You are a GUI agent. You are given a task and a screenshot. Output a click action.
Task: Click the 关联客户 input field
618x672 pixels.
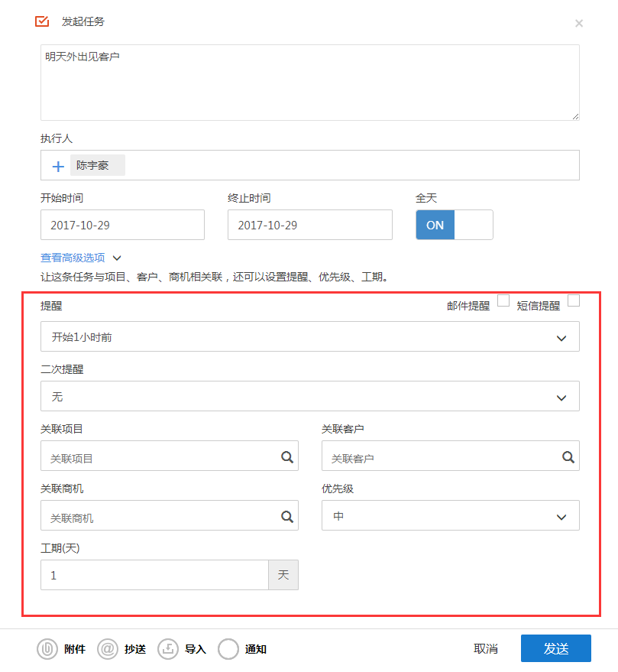[451, 456]
